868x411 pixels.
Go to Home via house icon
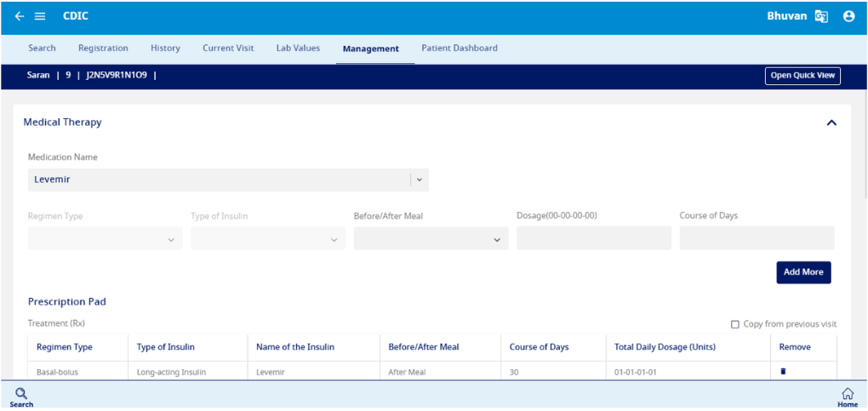coord(847,394)
